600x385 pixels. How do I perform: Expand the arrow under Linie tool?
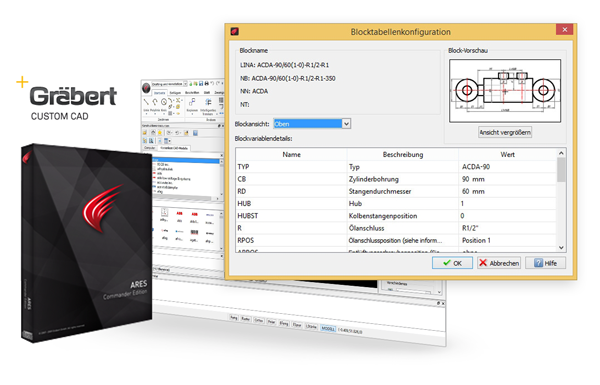[146, 114]
